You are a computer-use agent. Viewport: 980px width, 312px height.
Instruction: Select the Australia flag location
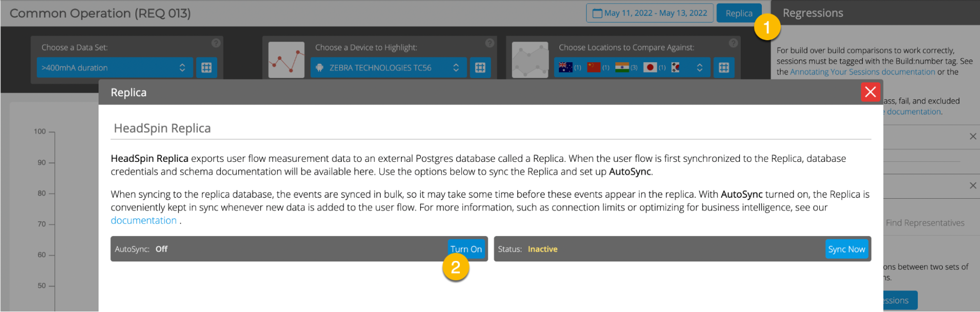coord(565,67)
